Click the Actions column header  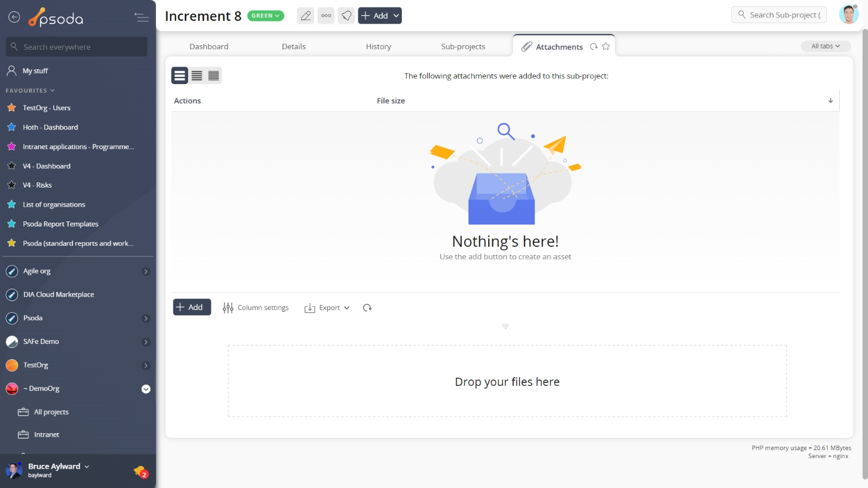[188, 101]
